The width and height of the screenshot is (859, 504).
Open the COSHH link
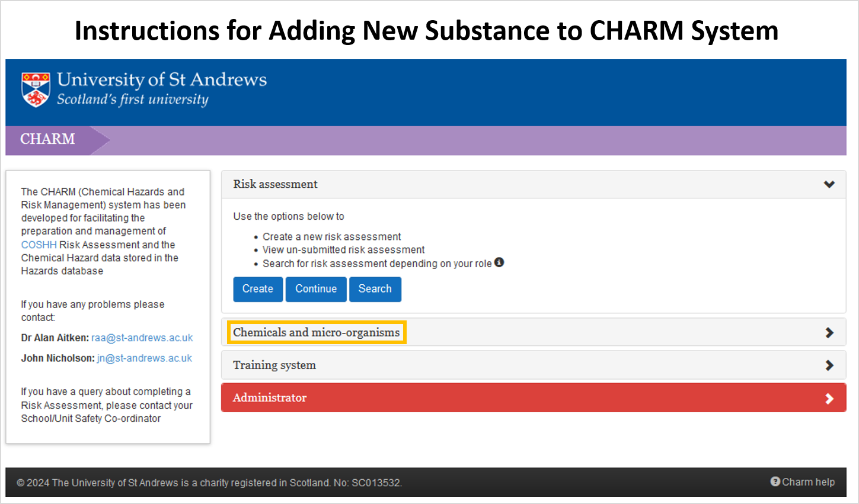tap(38, 244)
